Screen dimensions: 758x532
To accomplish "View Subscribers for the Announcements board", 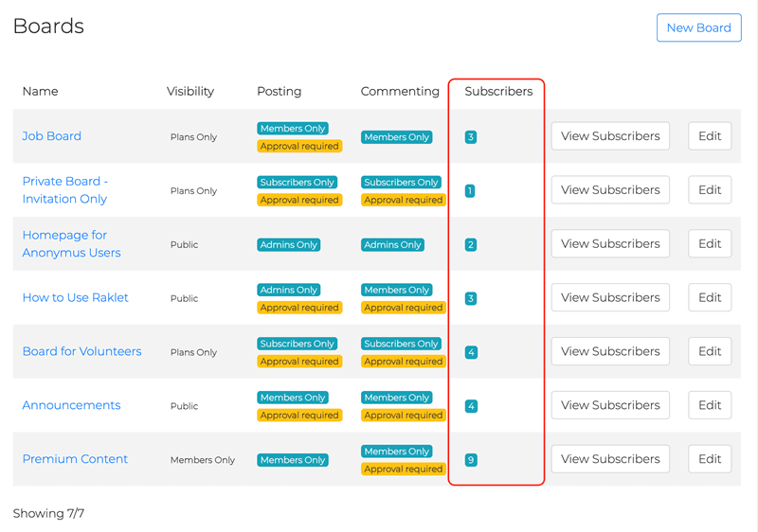I will (x=610, y=405).
